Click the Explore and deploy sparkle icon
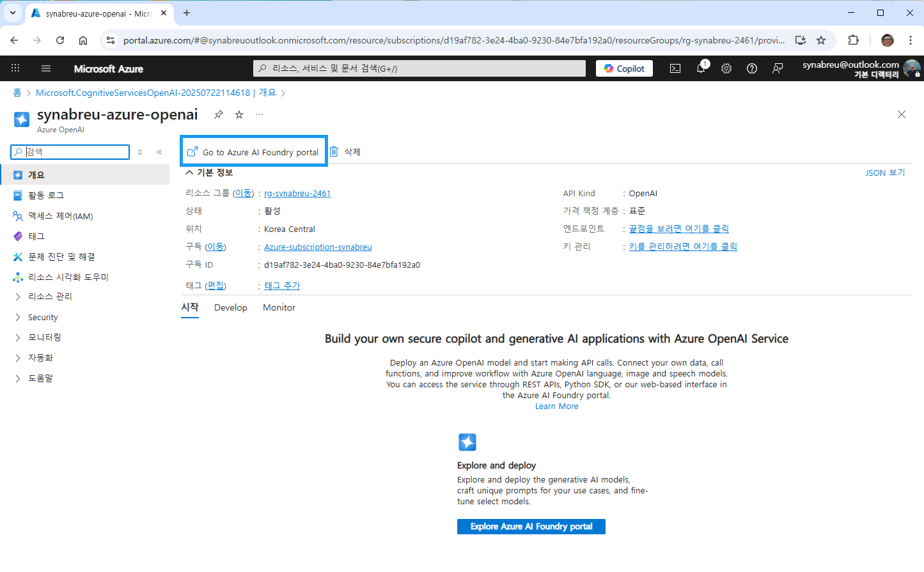This screenshot has width=924, height=572. point(467,442)
